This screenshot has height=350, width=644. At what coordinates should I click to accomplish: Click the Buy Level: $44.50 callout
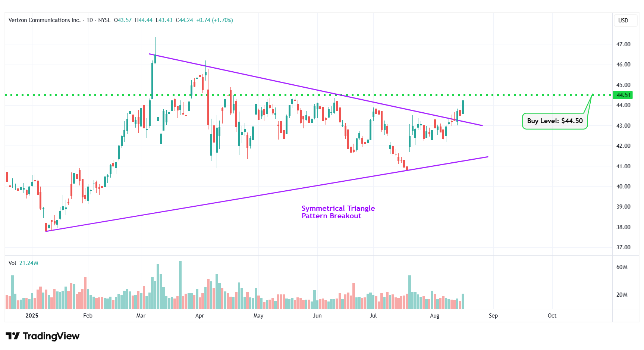555,121
